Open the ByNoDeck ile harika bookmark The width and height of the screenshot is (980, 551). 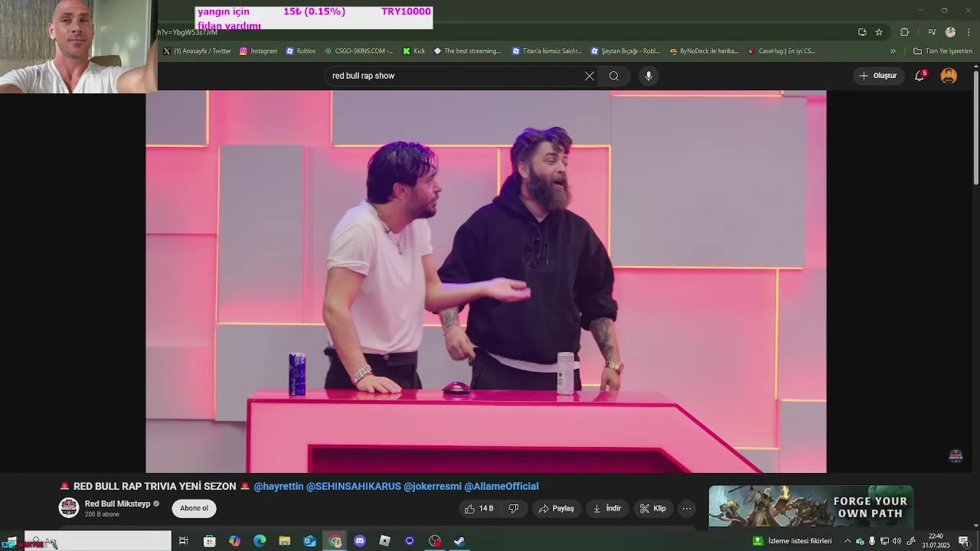click(704, 51)
